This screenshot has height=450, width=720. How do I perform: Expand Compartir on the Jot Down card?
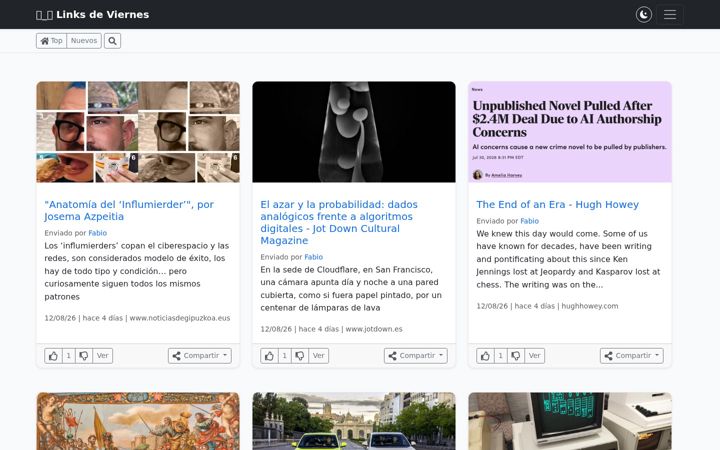[x=416, y=356]
